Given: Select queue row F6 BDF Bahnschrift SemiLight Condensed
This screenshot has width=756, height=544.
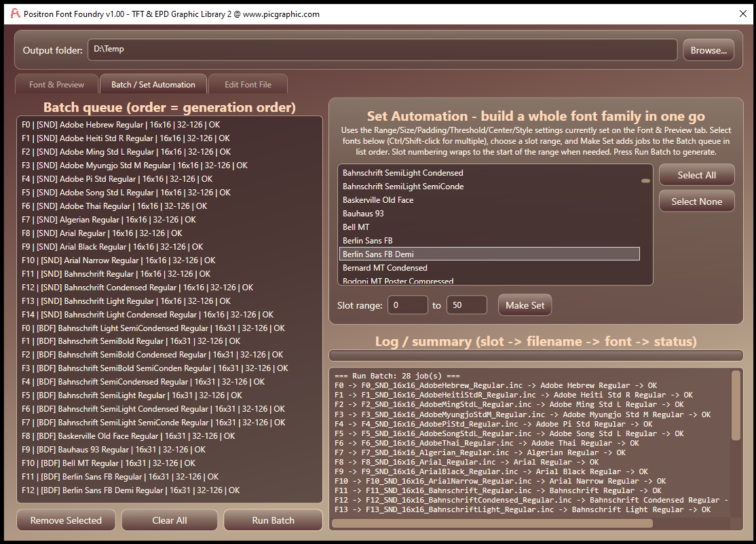Looking at the screenshot, I should point(169,408).
